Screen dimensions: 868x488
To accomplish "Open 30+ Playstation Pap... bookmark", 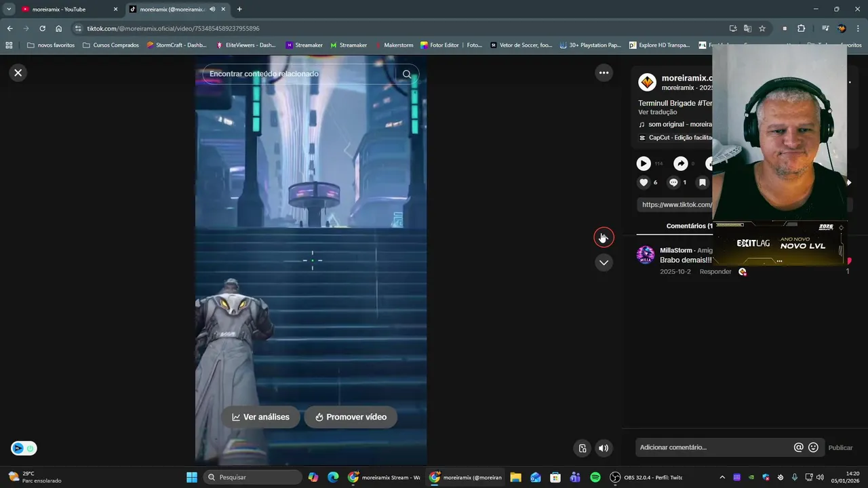I will [591, 45].
